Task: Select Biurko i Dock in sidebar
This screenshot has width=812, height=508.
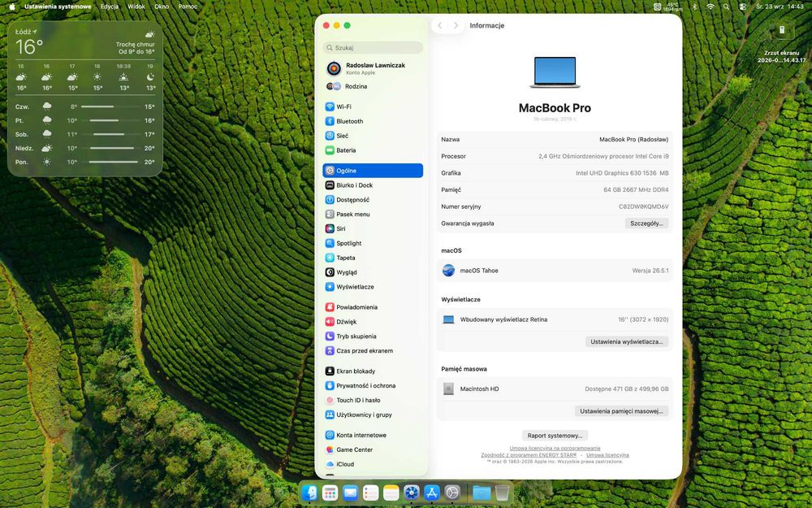Action: (x=373, y=185)
